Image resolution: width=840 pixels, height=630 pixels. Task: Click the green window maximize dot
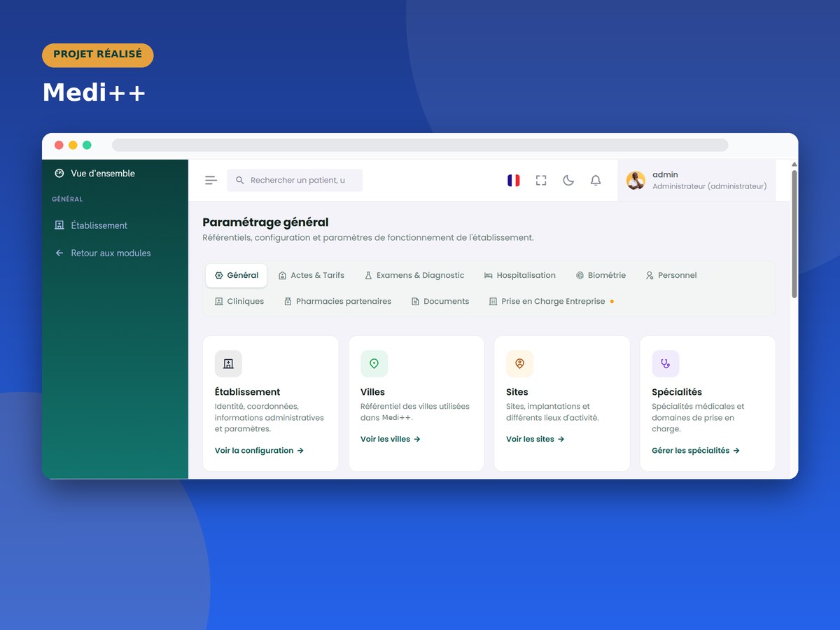pos(87,145)
